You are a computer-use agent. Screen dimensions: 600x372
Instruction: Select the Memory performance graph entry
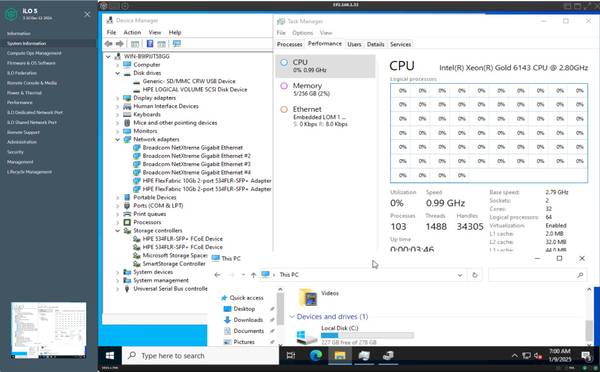pyautogui.click(x=325, y=89)
